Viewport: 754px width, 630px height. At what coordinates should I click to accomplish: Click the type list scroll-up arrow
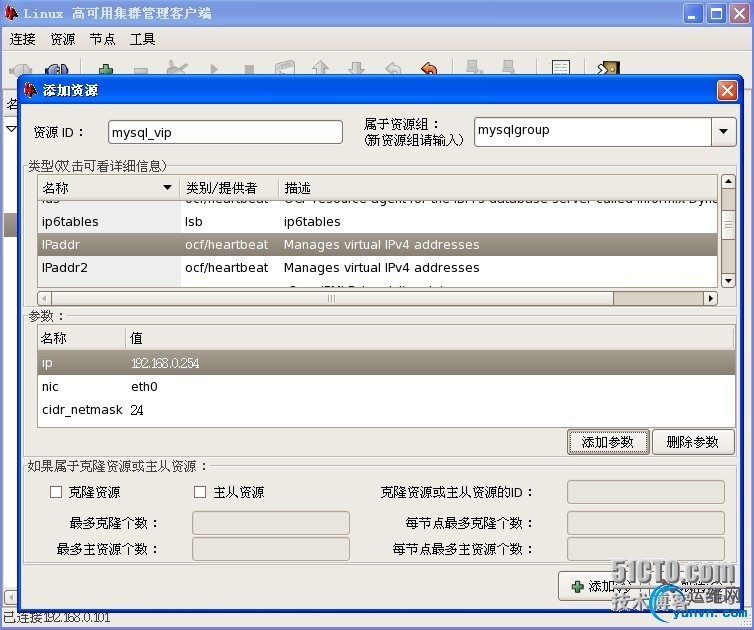point(729,182)
